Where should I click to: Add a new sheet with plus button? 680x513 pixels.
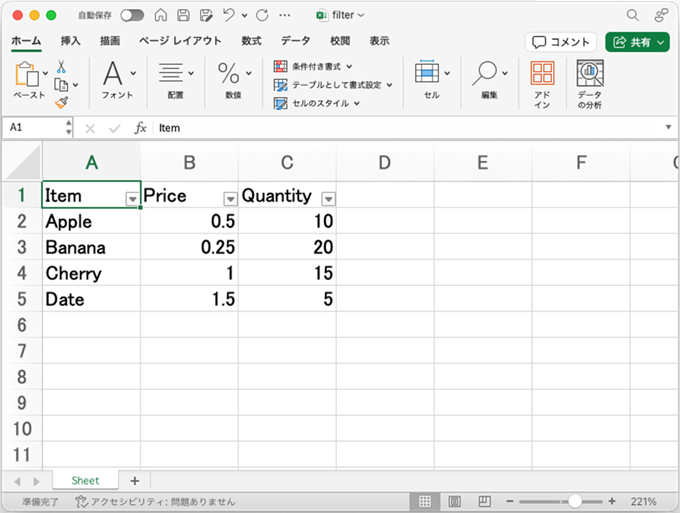(x=135, y=481)
